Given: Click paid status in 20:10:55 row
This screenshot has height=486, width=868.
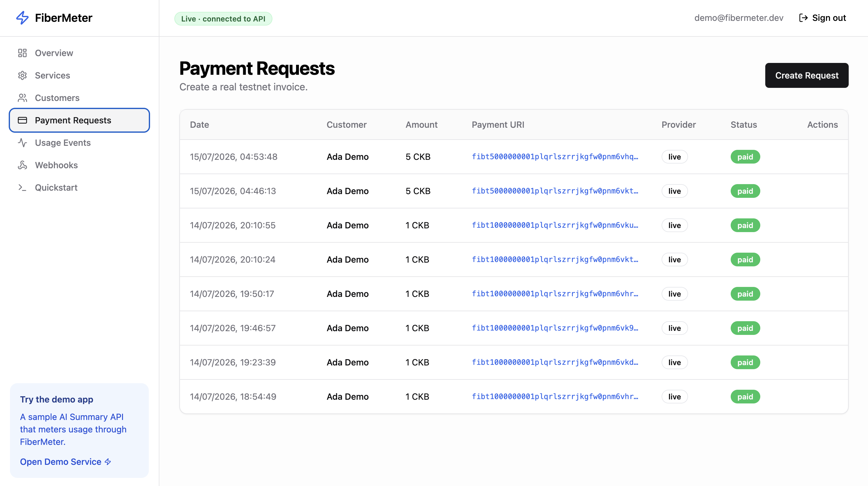Looking at the screenshot, I should pyautogui.click(x=745, y=225).
